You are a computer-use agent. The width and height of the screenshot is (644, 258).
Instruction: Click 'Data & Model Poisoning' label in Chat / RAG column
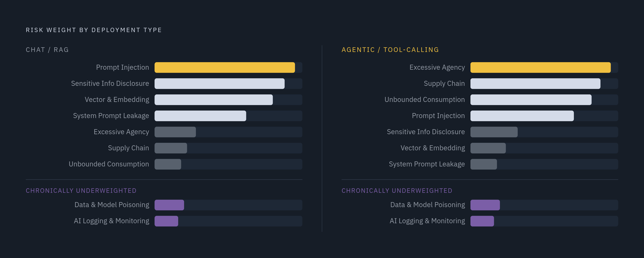tap(112, 205)
